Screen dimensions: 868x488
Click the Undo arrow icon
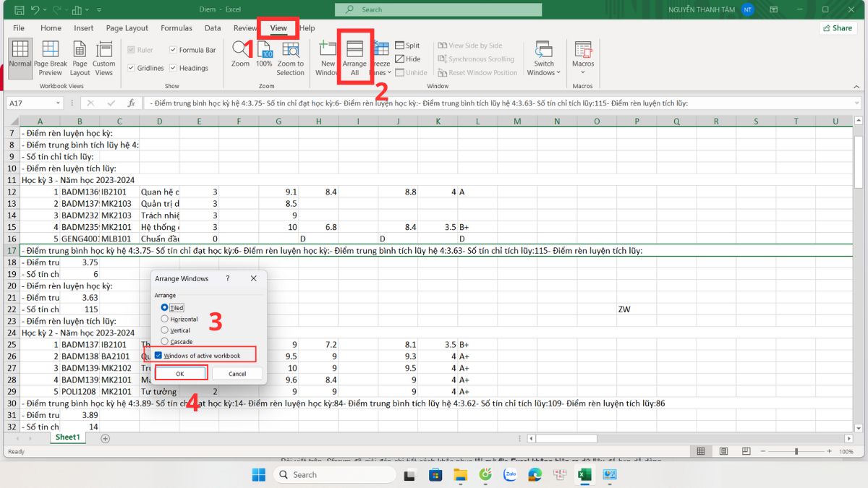[35, 9]
